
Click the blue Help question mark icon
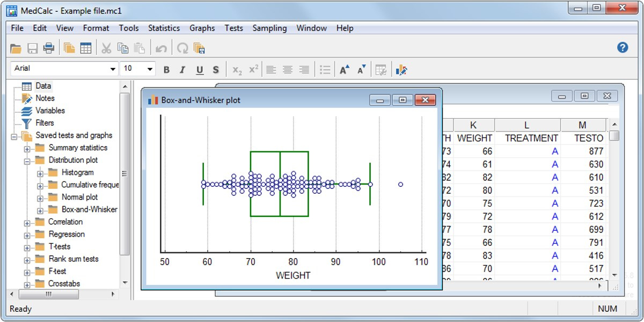(623, 48)
